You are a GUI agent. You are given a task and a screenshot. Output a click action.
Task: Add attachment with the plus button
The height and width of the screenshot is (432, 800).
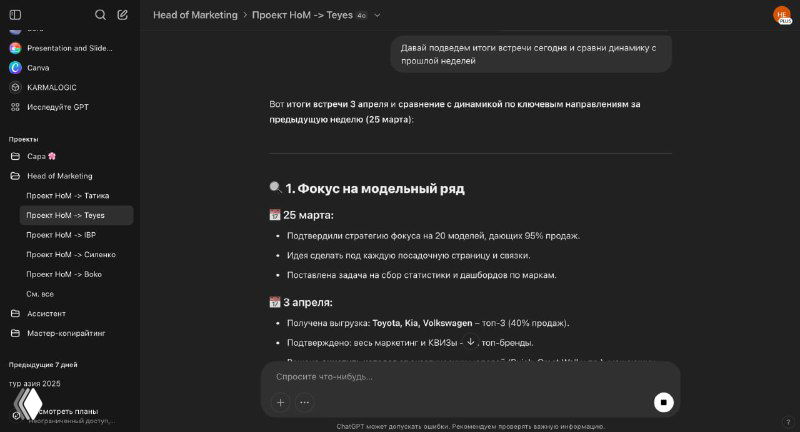[x=281, y=402]
